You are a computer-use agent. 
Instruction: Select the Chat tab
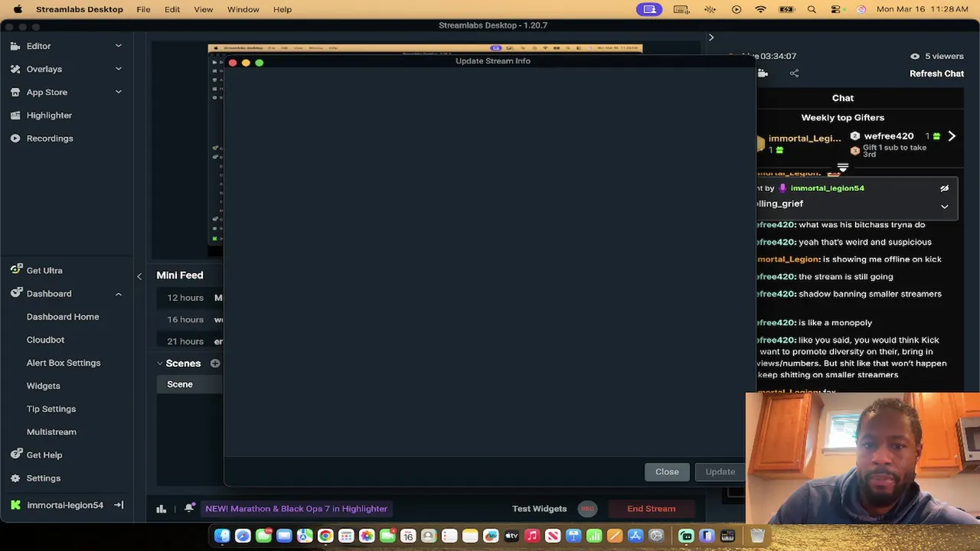point(843,98)
